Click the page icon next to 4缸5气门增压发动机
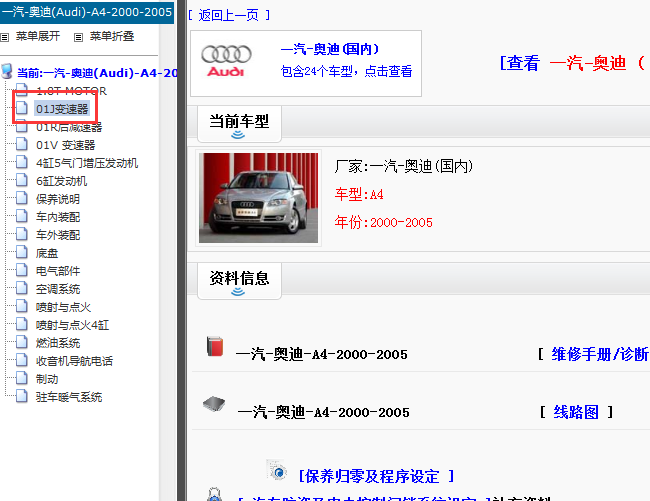650x501 pixels. [22, 162]
